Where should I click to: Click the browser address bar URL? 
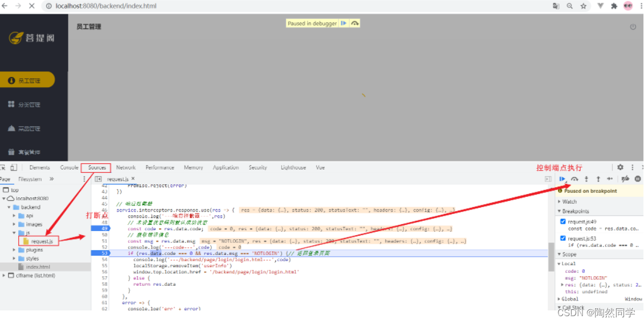tap(106, 6)
